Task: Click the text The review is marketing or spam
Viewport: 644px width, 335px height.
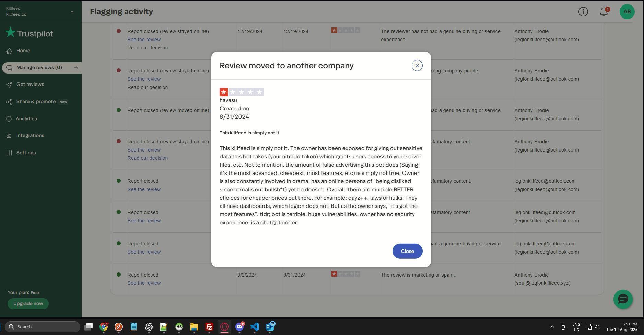Action: pos(418,275)
